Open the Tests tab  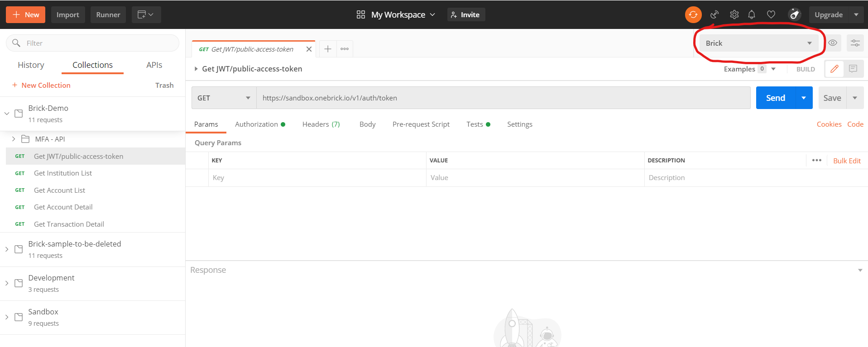pos(478,124)
